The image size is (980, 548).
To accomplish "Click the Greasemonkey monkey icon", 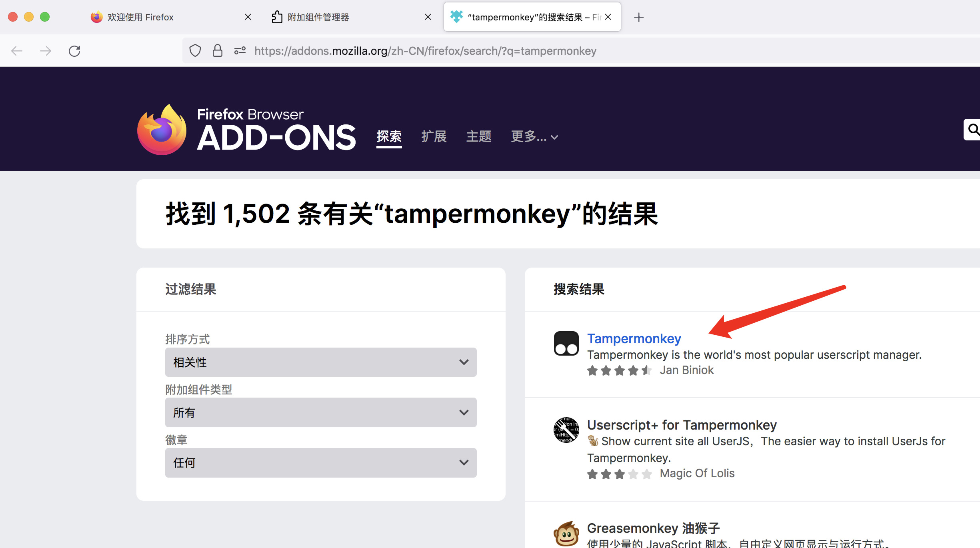I will pyautogui.click(x=566, y=533).
